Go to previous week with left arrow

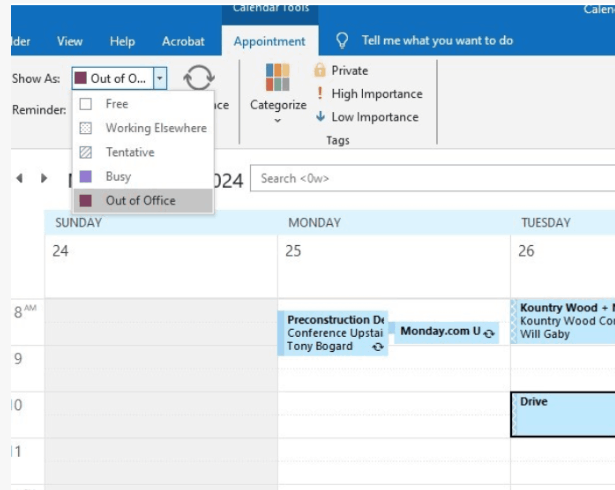click(19, 179)
